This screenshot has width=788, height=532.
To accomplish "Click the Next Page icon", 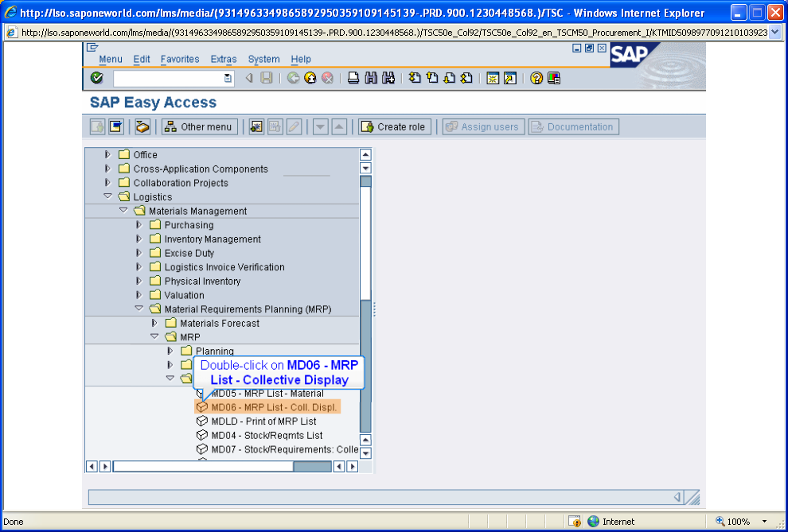I will coord(449,78).
